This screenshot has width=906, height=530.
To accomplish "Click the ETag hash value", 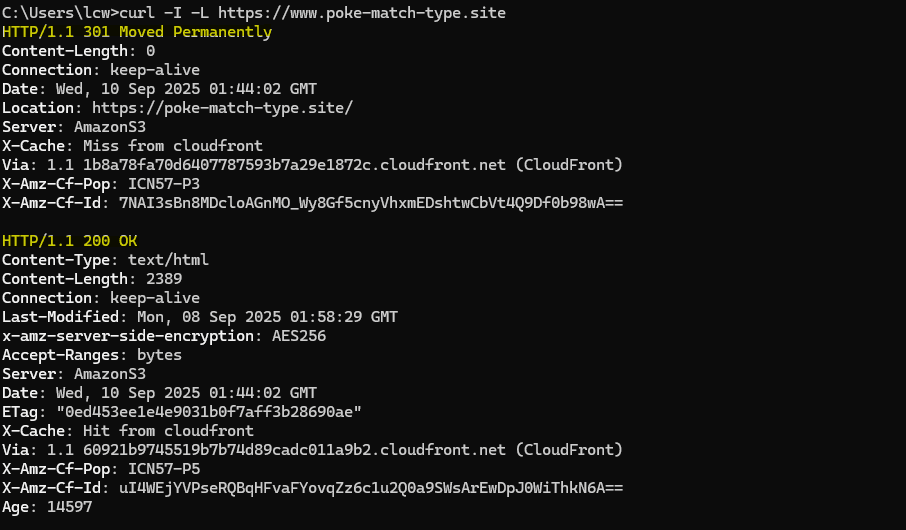I will pyautogui.click(x=209, y=412).
